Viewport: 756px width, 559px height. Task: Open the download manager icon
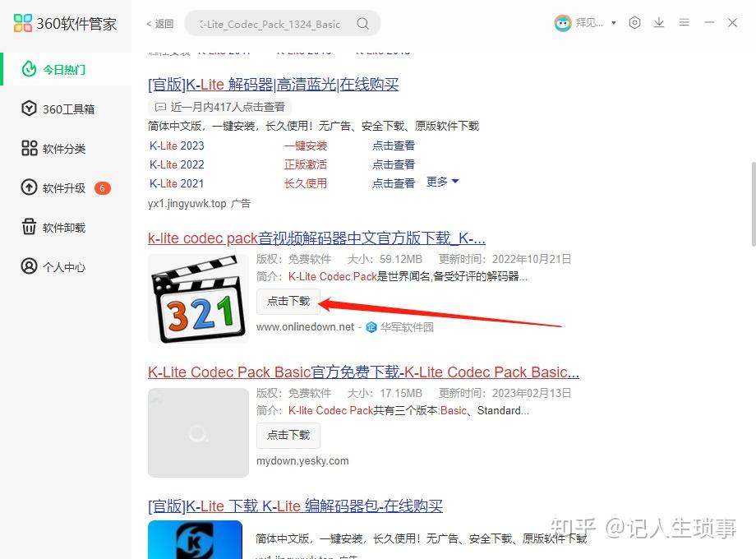658,23
